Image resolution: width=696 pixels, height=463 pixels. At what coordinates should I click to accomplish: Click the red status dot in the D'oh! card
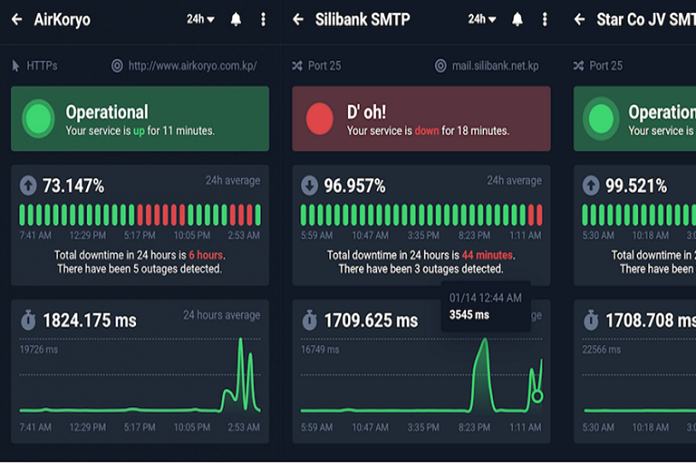tap(320, 119)
